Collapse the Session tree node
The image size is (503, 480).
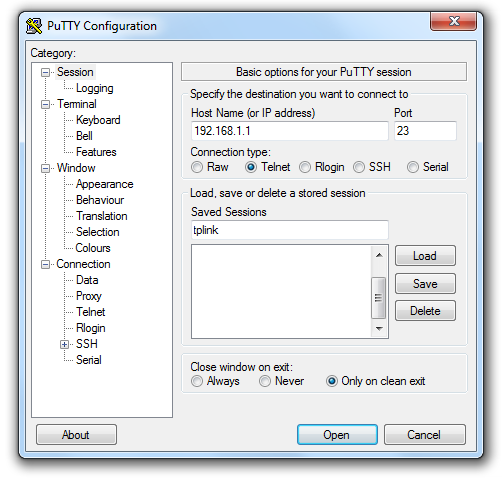point(45,72)
